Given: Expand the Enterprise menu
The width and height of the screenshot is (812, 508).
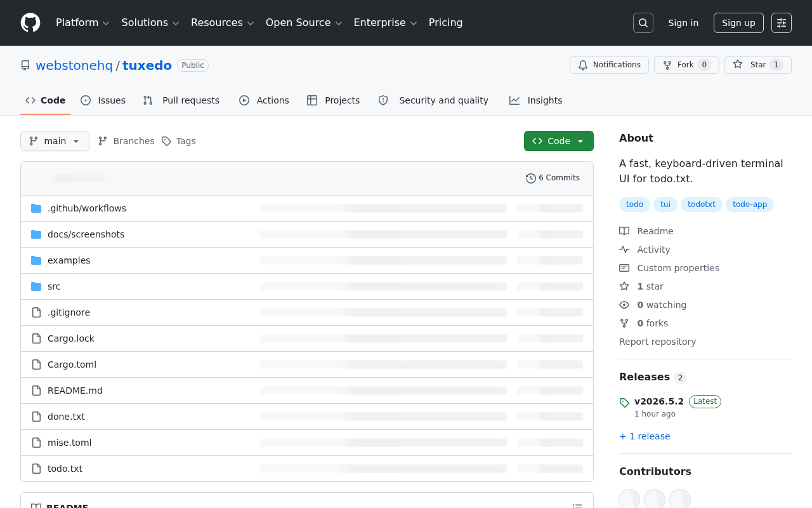Looking at the screenshot, I should tap(385, 23).
